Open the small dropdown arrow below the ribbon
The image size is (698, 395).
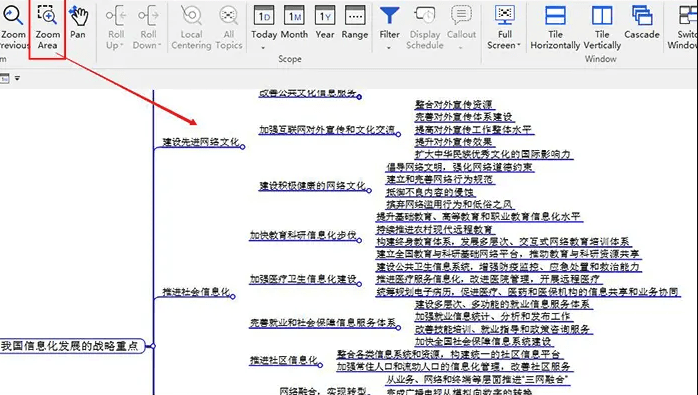coord(17,78)
